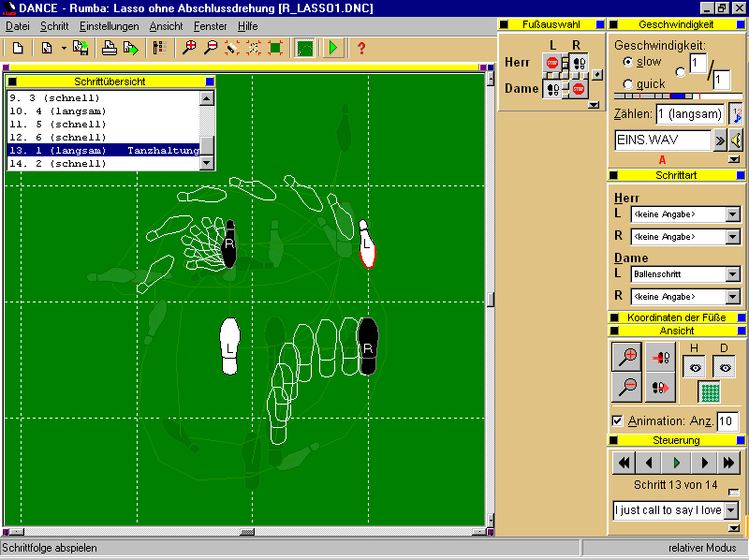749x560 pixels.
Task: Export the document with the green arrow icon
Action: coord(131,48)
